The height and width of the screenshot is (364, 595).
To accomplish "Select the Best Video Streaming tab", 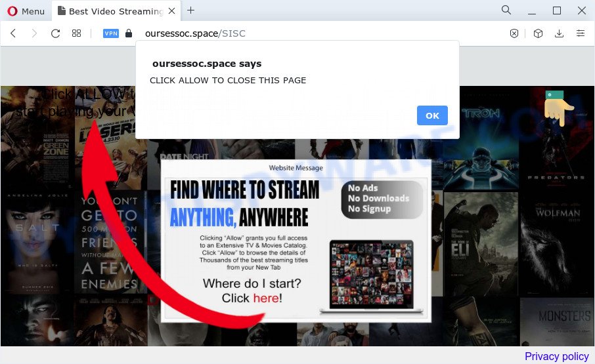I will 116,11.
